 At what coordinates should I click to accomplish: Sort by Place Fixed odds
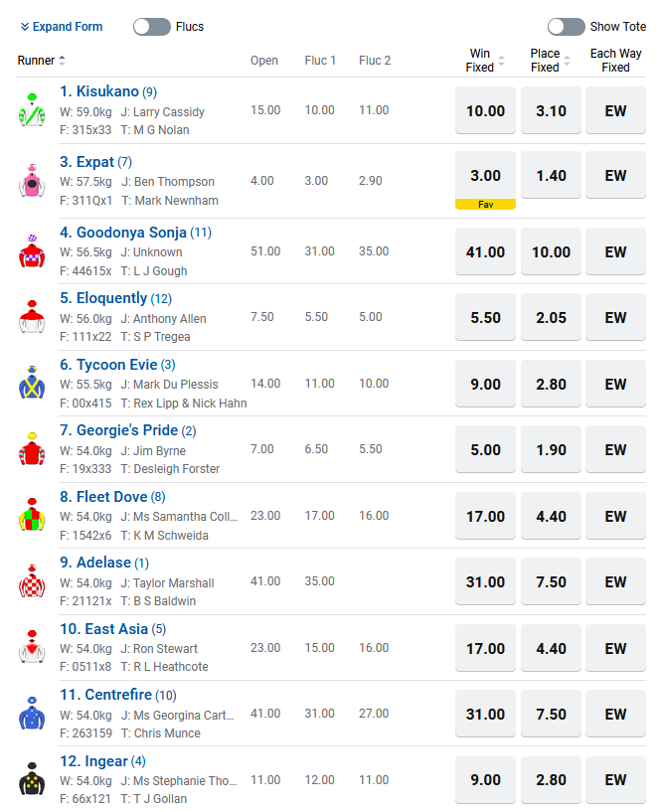pyautogui.click(x=550, y=61)
